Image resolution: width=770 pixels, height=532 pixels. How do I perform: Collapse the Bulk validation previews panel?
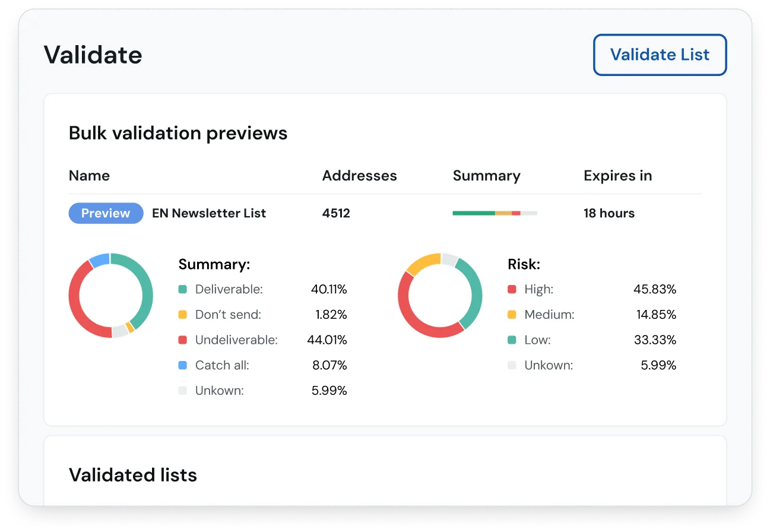178,133
